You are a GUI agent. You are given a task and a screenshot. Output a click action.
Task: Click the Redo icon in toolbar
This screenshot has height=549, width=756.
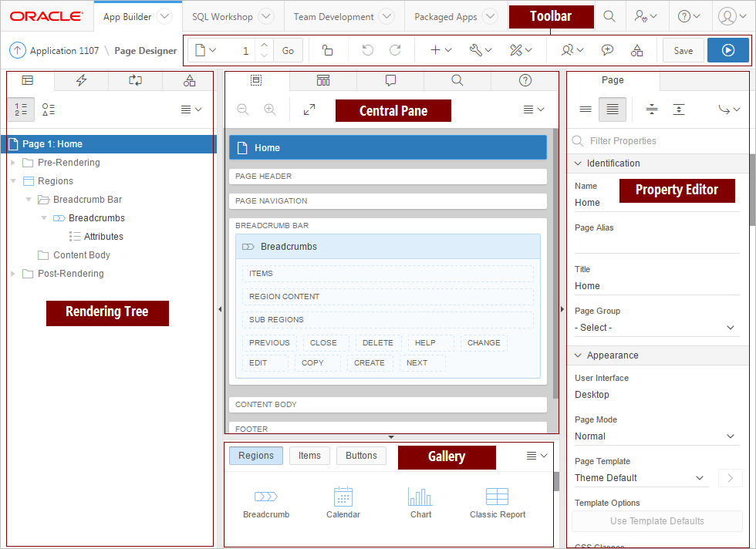click(395, 51)
